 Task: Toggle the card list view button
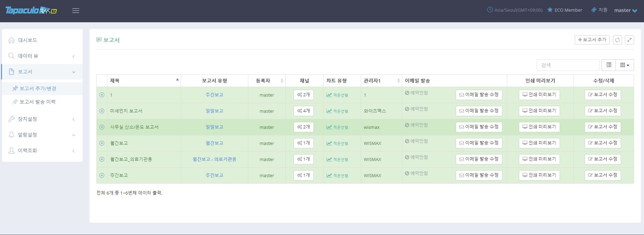(x=609, y=65)
